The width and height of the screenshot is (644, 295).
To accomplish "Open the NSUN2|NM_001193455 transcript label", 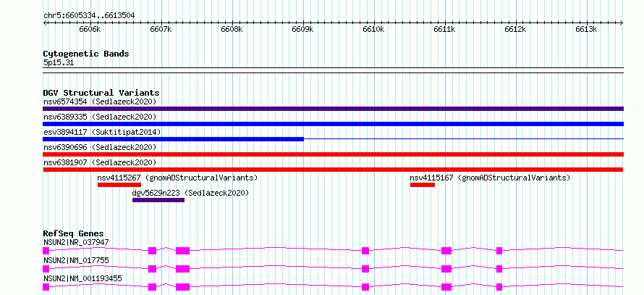I will coord(82,278).
